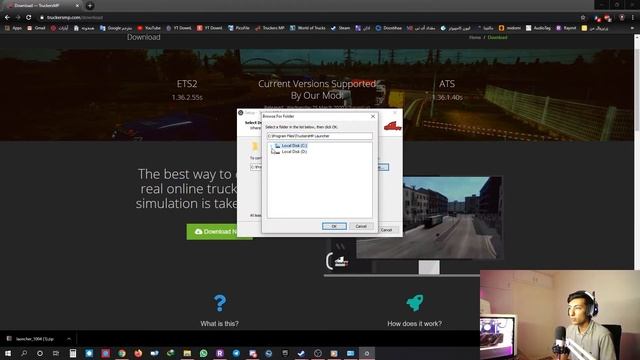Viewport: 640px width, 360px height.
Task: Click Cancel in the Setup window behind
Action: coord(386,230)
